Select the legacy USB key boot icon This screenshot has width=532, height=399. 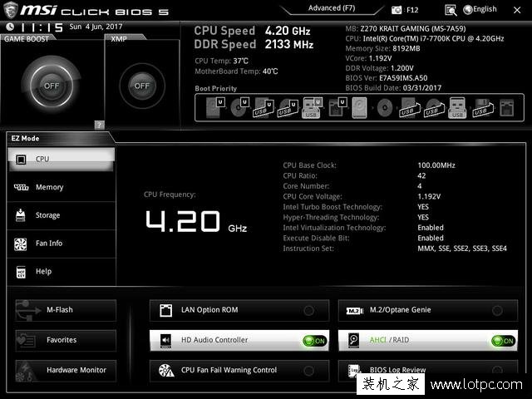point(457,108)
